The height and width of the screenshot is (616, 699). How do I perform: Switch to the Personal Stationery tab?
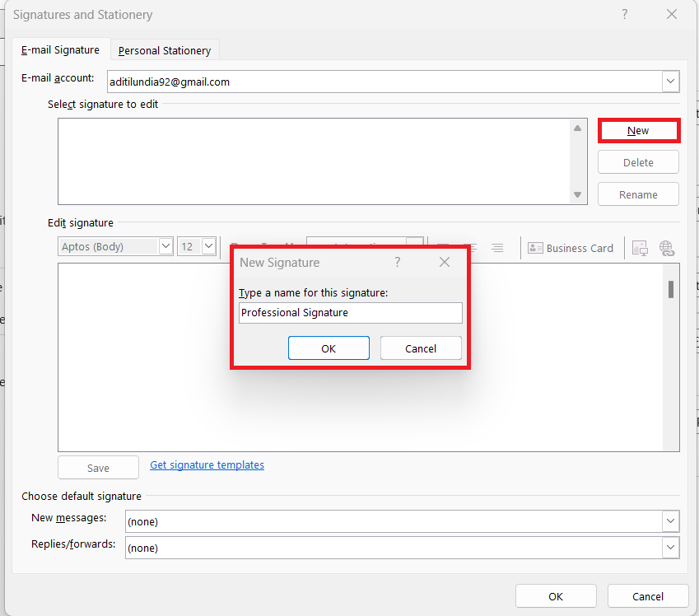[x=165, y=50]
